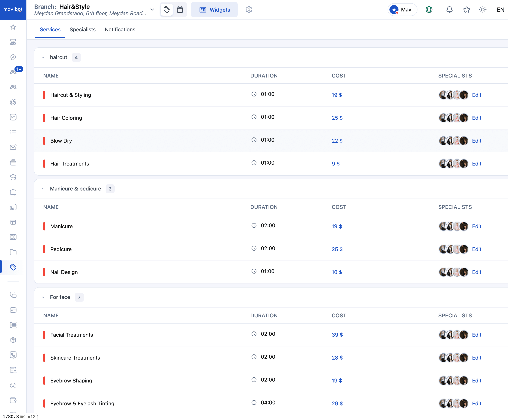Viewport: 508px width, 420px height.
Task: Select the Hair Treatments service name
Action: tap(70, 164)
